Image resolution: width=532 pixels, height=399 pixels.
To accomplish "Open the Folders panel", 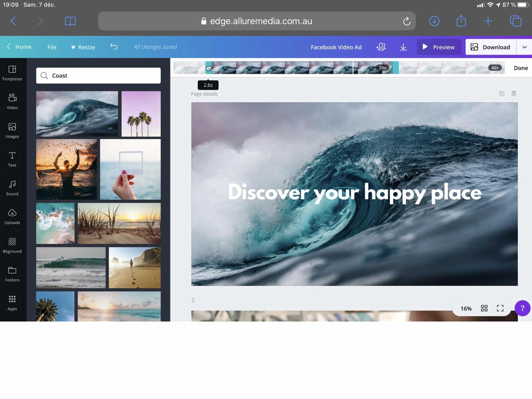I will pos(12,274).
